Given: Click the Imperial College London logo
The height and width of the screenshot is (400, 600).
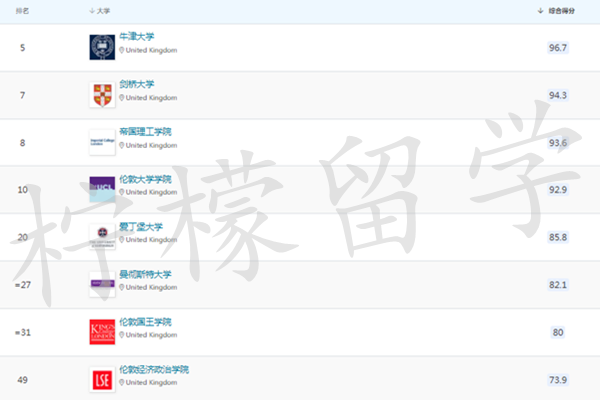Looking at the screenshot, I should click(x=102, y=142).
